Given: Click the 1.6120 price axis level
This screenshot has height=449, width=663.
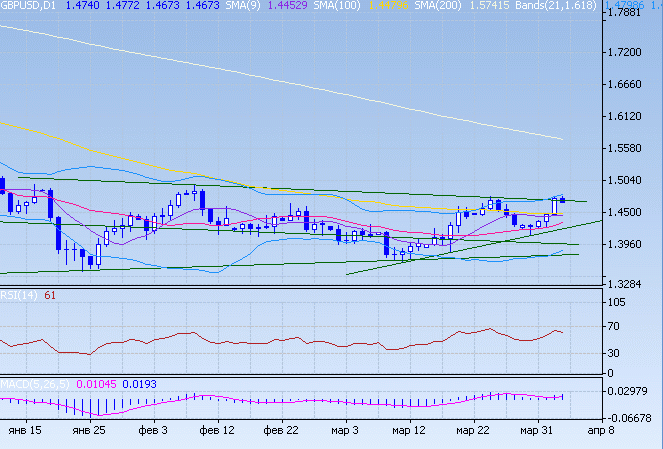Looking at the screenshot, I should coord(626,116).
